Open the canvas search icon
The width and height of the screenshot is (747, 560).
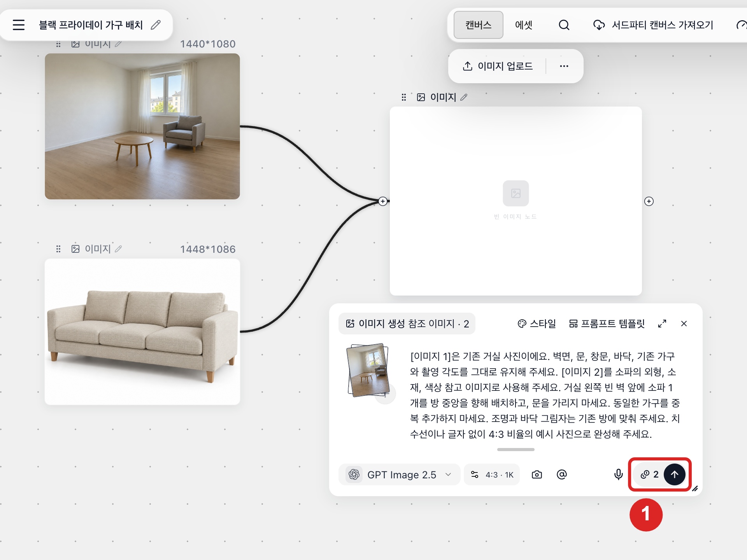(564, 25)
